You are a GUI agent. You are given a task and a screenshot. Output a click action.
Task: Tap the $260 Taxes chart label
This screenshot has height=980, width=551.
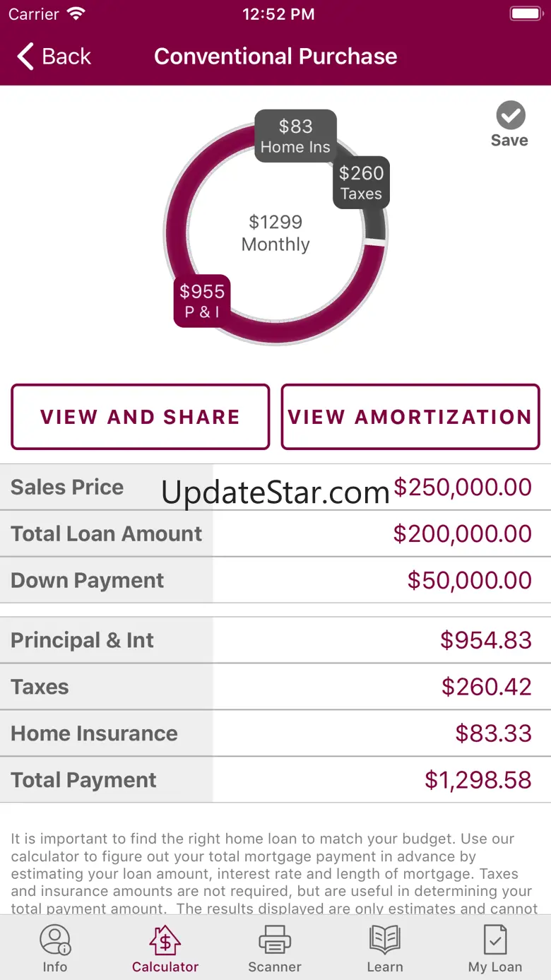pyautogui.click(x=361, y=182)
